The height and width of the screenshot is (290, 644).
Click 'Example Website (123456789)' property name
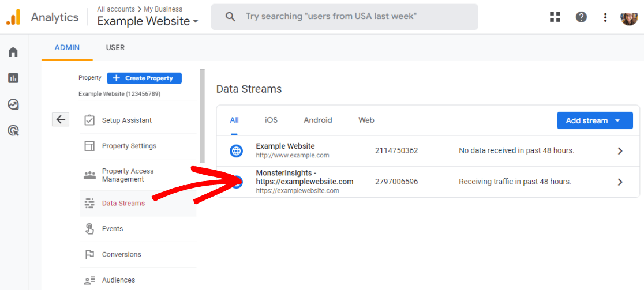[x=119, y=94]
